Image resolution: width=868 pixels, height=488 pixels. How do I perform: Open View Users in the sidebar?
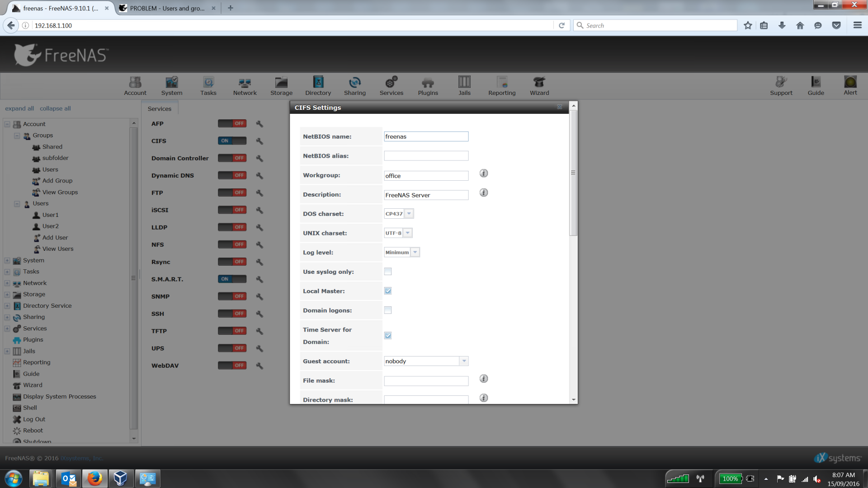(x=58, y=249)
